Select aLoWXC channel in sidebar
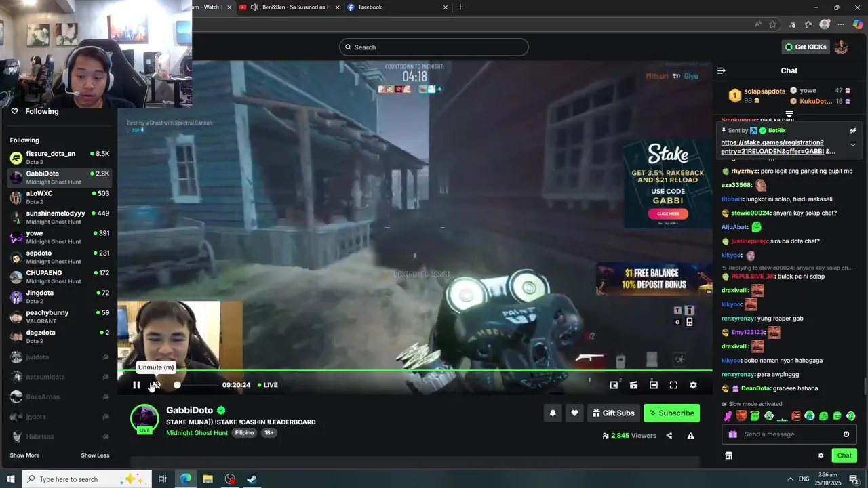868x488 pixels. point(60,197)
